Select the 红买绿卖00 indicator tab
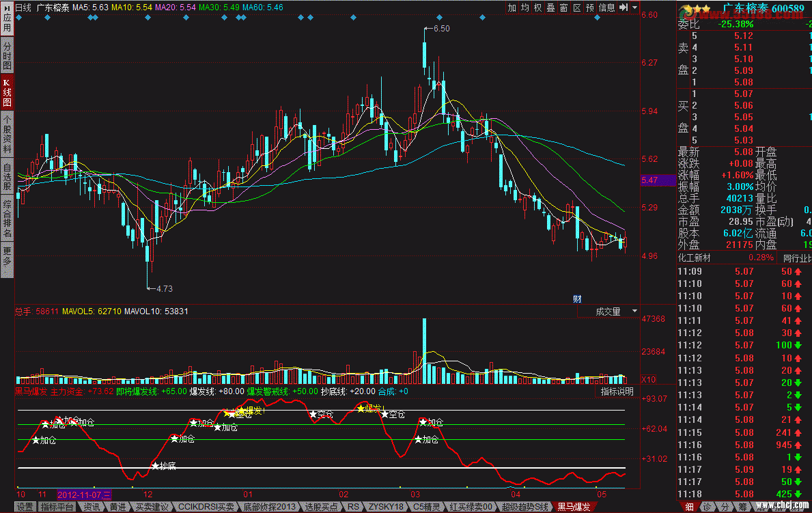Viewport: 812px width, 513px height. click(x=471, y=507)
